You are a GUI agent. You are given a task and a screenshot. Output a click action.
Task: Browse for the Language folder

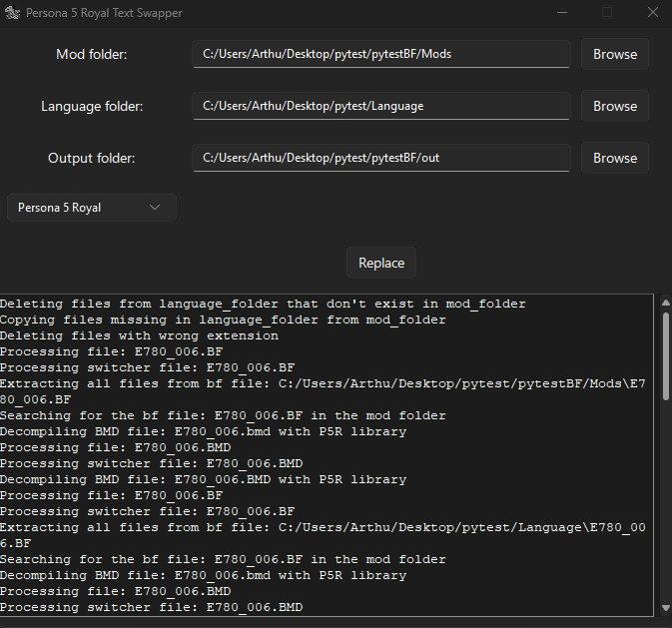click(614, 106)
